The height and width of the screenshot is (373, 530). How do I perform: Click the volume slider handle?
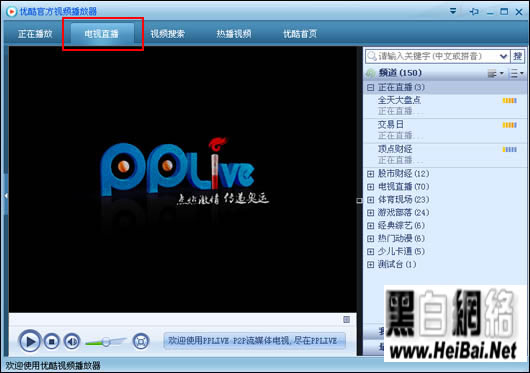point(106,342)
